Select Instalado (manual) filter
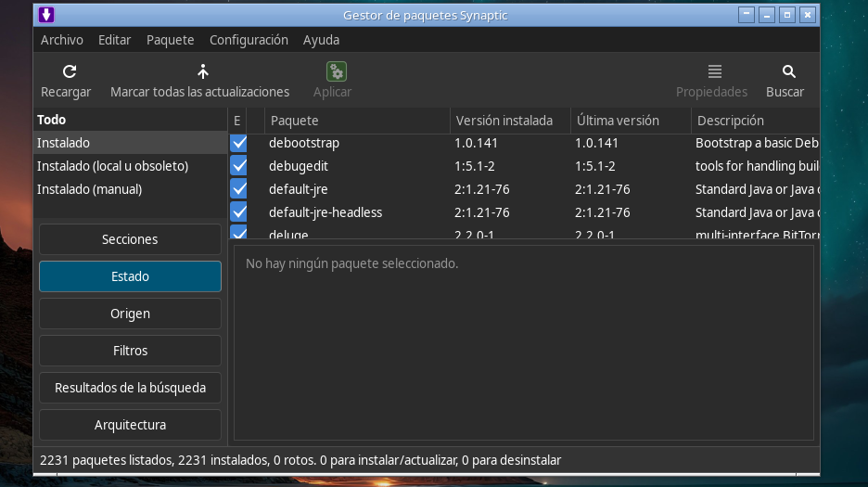Screen dimensions: 868x487 tap(131, 189)
